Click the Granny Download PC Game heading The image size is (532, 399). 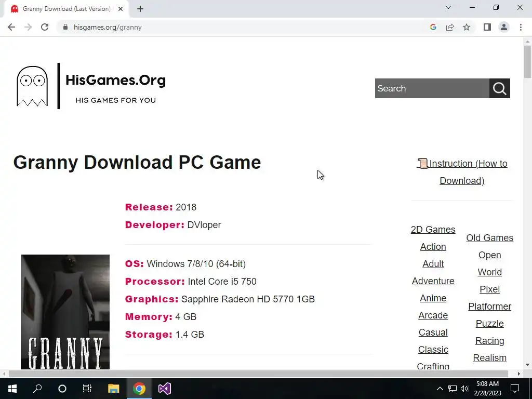point(137,163)
